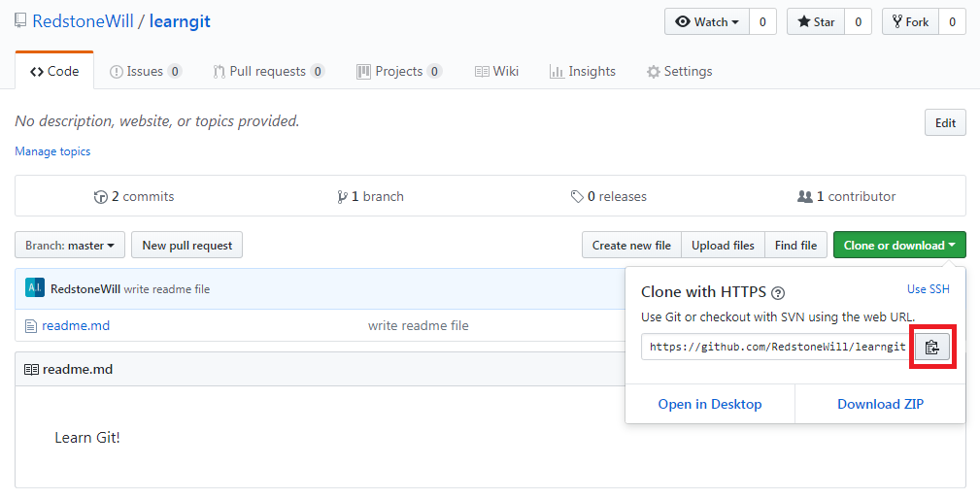
Task: Click readme.md row's commit message text
Action: tap(418, 325)
